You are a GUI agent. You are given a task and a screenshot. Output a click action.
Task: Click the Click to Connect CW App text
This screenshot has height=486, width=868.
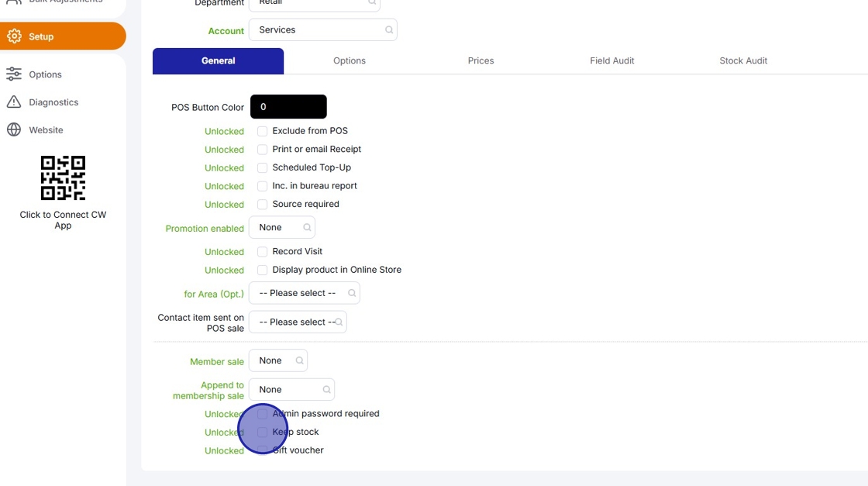coord(63,220)
